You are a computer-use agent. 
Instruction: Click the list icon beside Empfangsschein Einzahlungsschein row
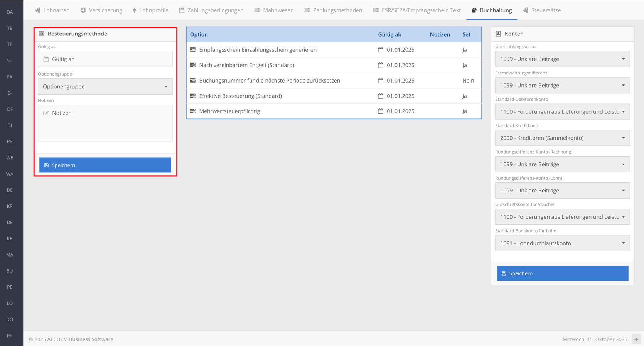click(x=193, y=50)
